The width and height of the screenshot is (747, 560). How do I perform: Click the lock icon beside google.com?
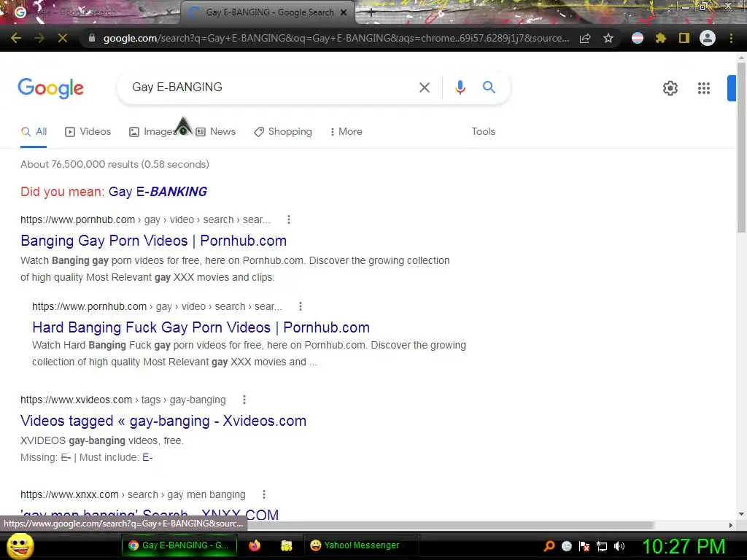tap(92, 38)
